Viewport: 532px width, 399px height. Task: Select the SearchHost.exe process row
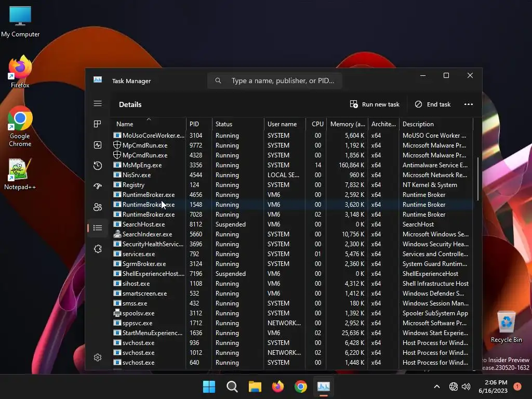pyautogui.click(x=292, y=224)
